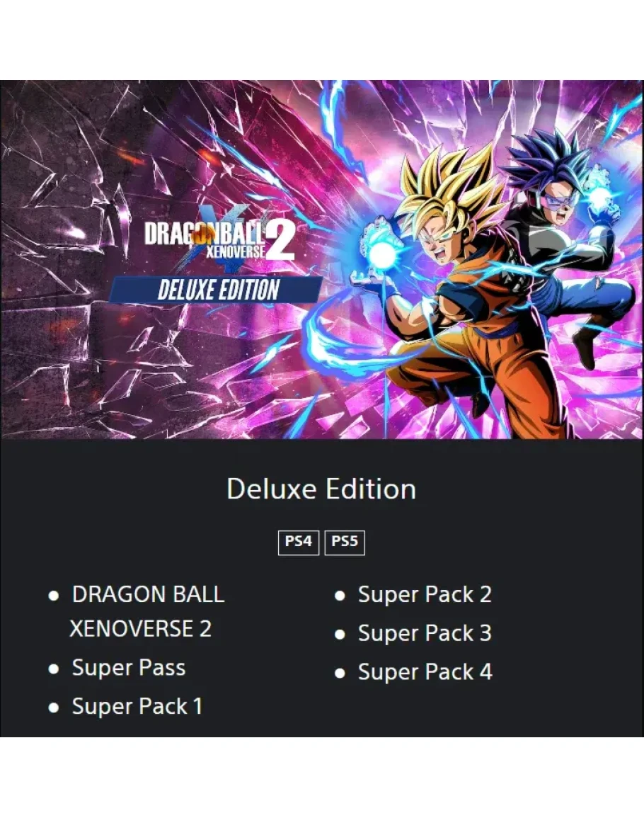Select the Deluxe Edition heading text
Image resolution: width=644 pixels, height=818 pixels.
[x=321, y=489]
